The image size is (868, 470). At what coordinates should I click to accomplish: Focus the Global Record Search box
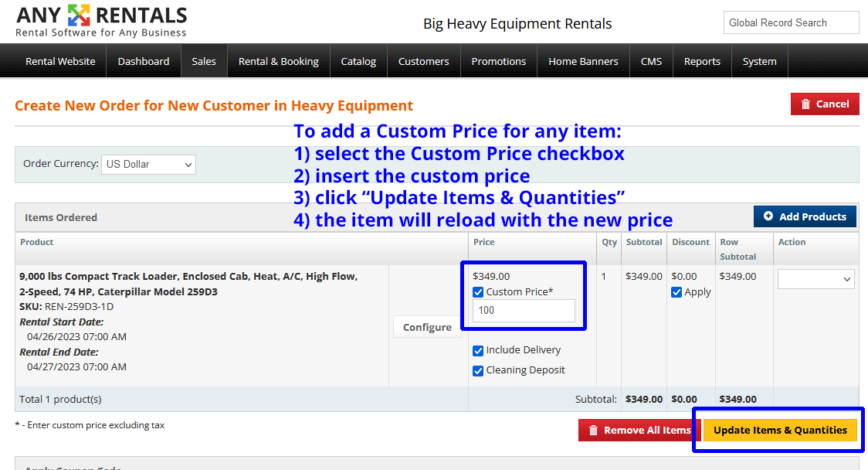[x=791, y=23]
